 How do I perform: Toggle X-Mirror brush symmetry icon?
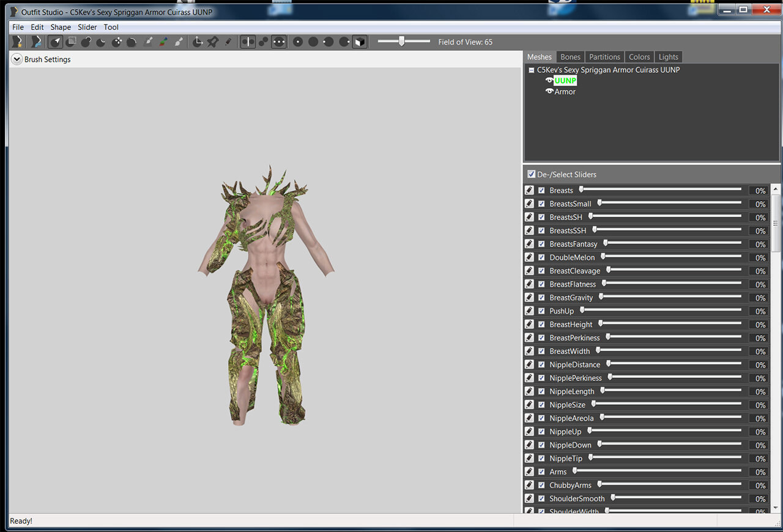pos(248,42)
